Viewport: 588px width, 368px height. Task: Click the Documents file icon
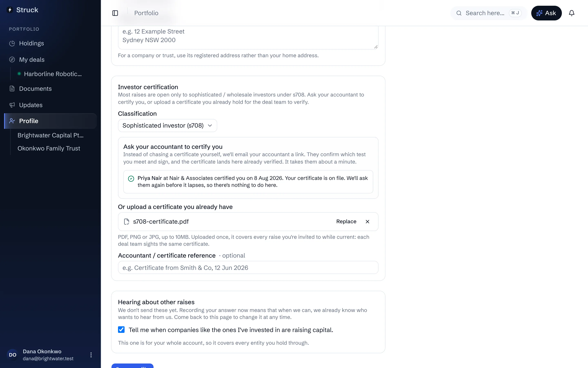[12, 89]
